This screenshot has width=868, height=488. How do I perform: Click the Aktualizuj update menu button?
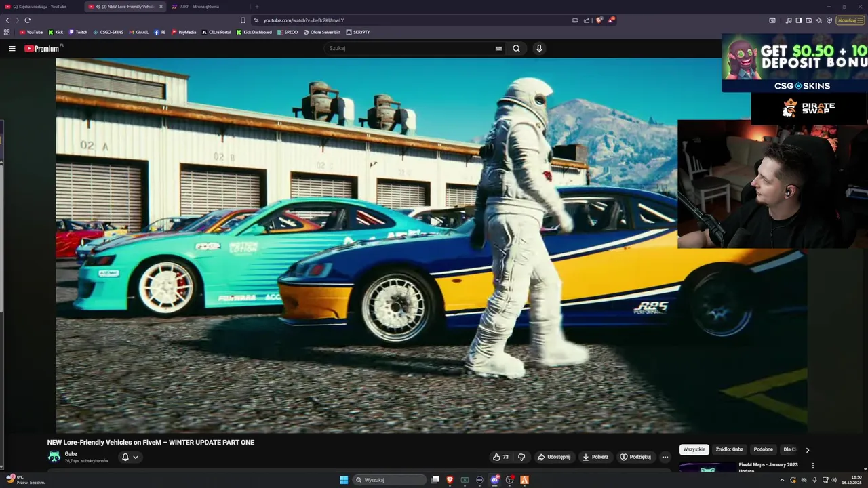pyautogui.click(x=850, y=20)
